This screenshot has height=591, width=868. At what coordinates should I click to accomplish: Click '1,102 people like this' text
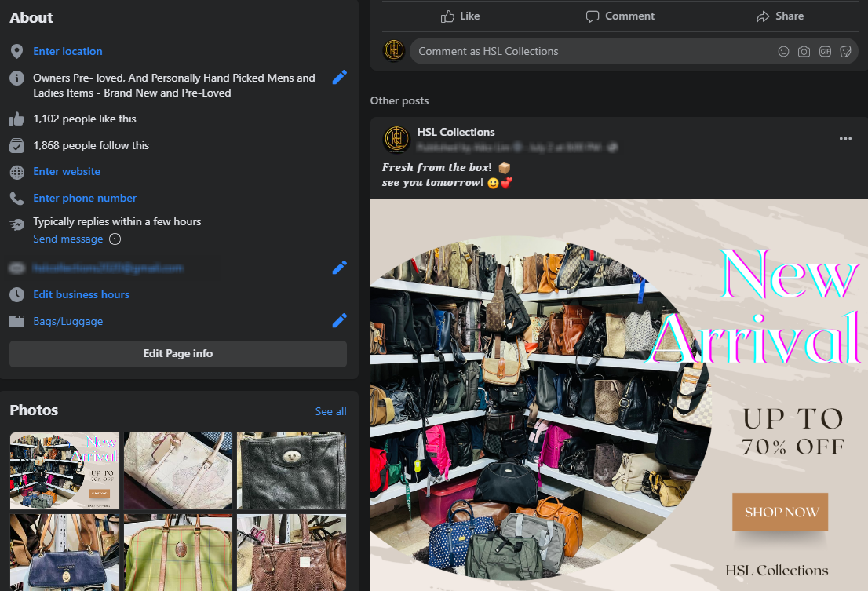point(84,119)
